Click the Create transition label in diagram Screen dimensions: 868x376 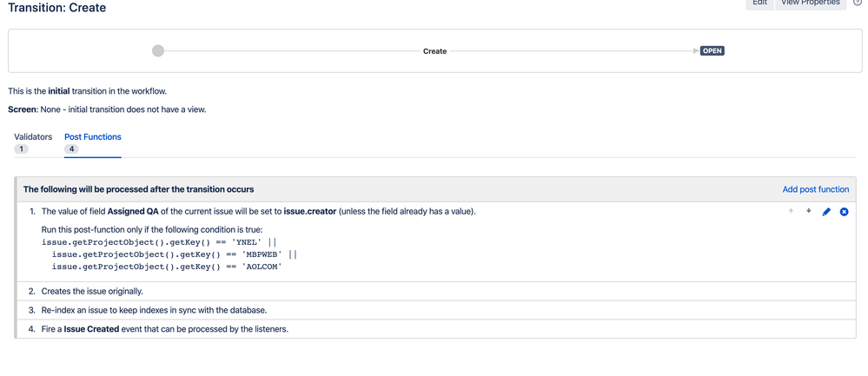(434, 51)
